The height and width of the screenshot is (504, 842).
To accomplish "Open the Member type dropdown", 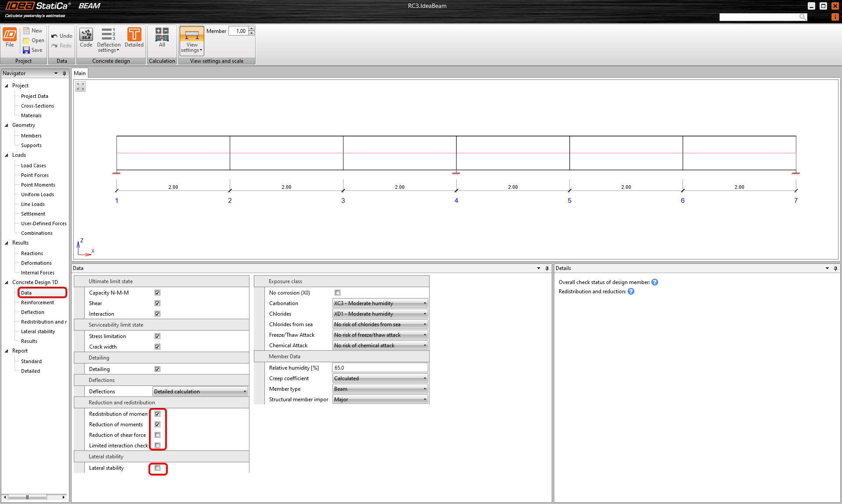I will click(x=380, y=389).
